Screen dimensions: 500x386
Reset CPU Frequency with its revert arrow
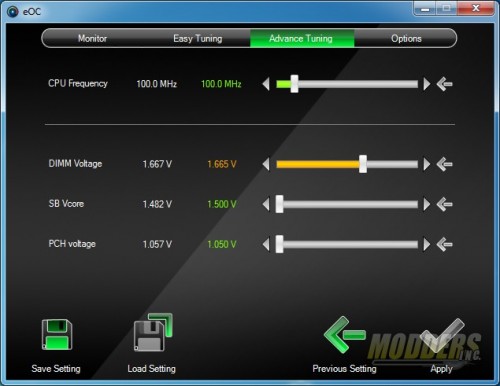tap(444, 84)
